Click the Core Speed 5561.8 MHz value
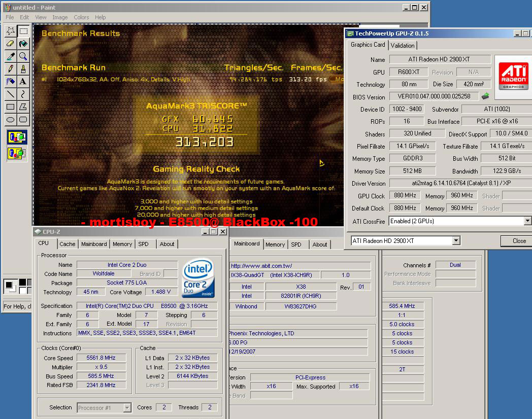532x419 pixels. (101, 358)
